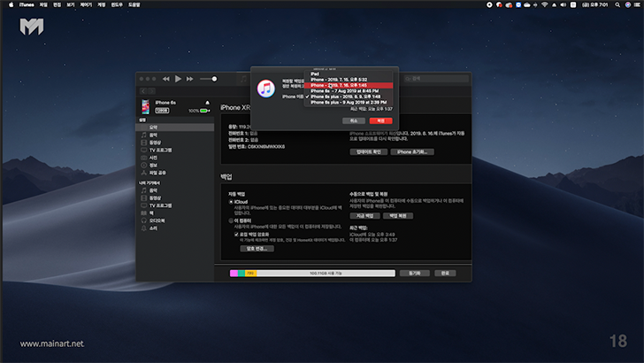This screenshot has width=644, height=363.
Task: Click the 취소 cancel button in dialog
Action: (x=354, y=121)
